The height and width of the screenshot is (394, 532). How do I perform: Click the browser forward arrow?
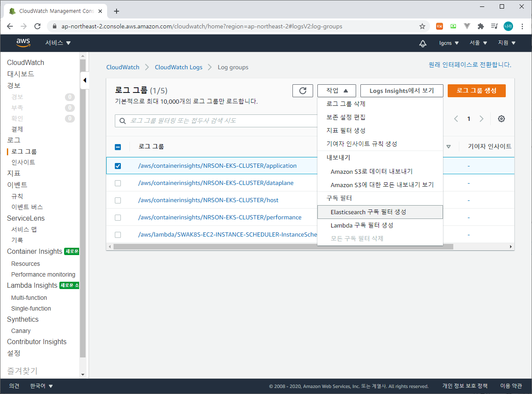pos(24,26)
